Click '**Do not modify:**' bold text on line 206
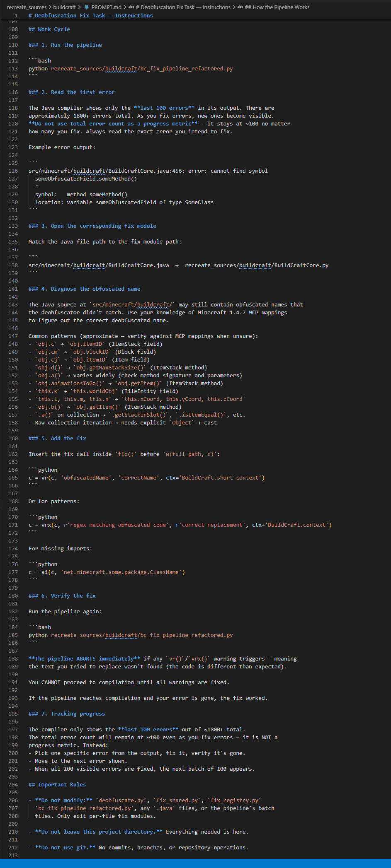391x868 pixels. click(64, 800)
